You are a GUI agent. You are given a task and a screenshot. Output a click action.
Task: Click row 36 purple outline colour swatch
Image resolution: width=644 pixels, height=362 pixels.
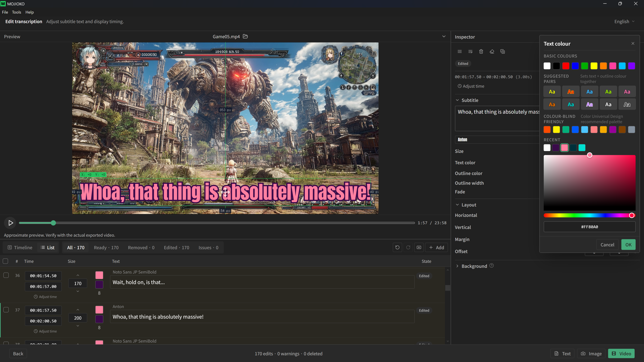tap(99, 284)
